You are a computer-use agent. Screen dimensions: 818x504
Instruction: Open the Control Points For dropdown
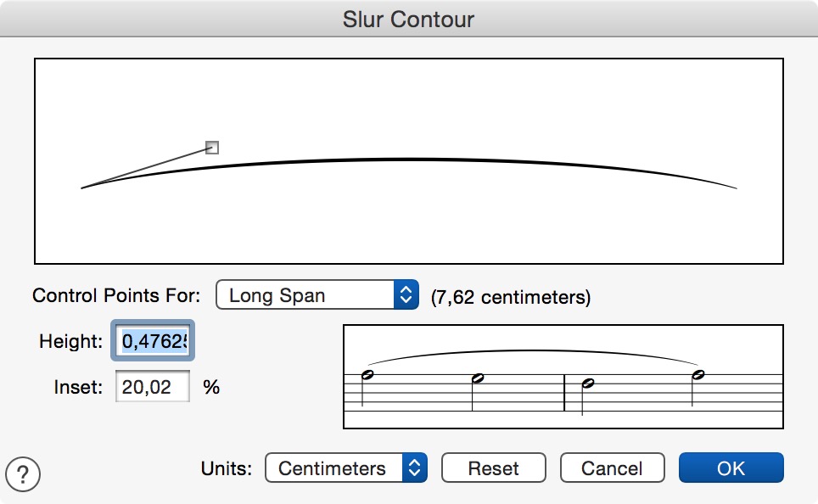(x=317, y=295)
